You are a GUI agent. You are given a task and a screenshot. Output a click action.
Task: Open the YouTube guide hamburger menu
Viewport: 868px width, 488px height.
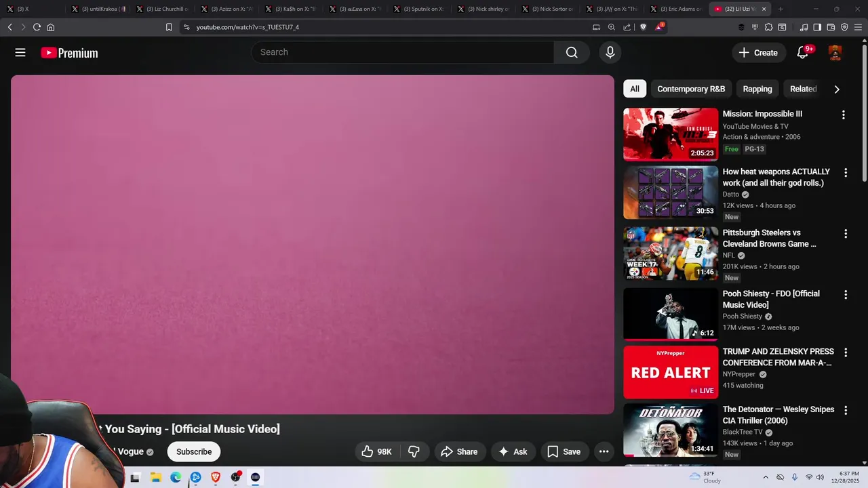(20, 53)
